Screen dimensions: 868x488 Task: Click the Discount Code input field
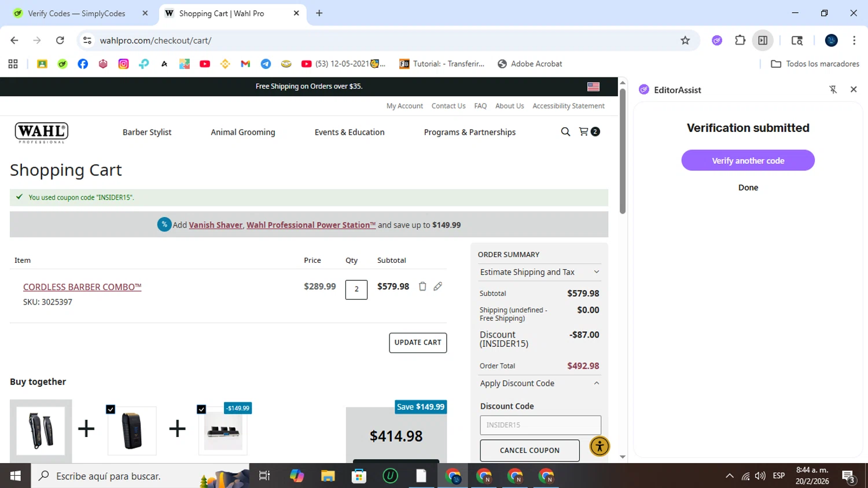pos(540,425)
